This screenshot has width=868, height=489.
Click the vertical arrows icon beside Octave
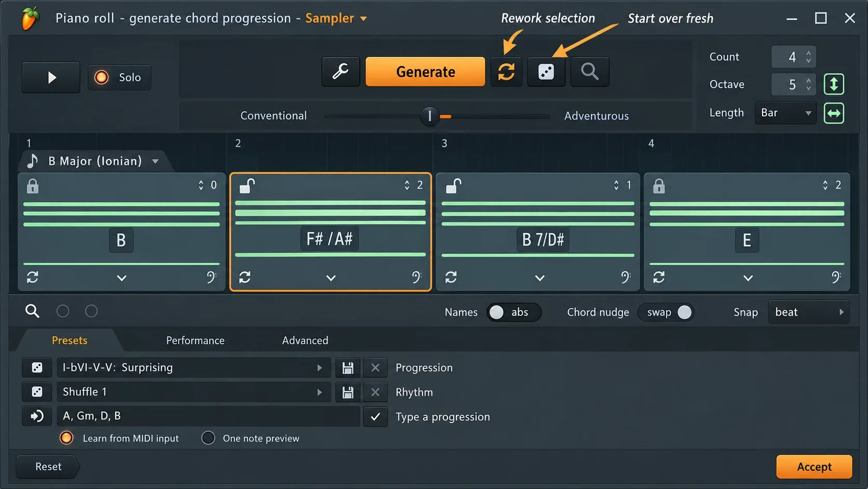click(x=834, y=84)
